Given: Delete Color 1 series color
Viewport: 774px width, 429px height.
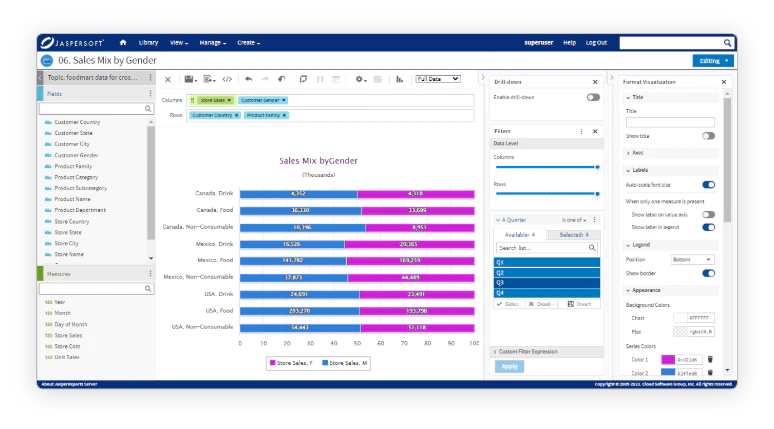Looking at the screenshot, I should [x=710, y=359].
